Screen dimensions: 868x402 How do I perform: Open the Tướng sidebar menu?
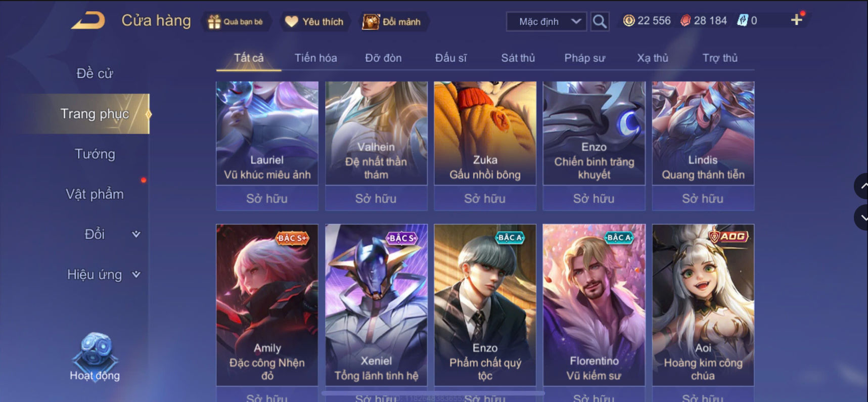click(x=95, y=154)
